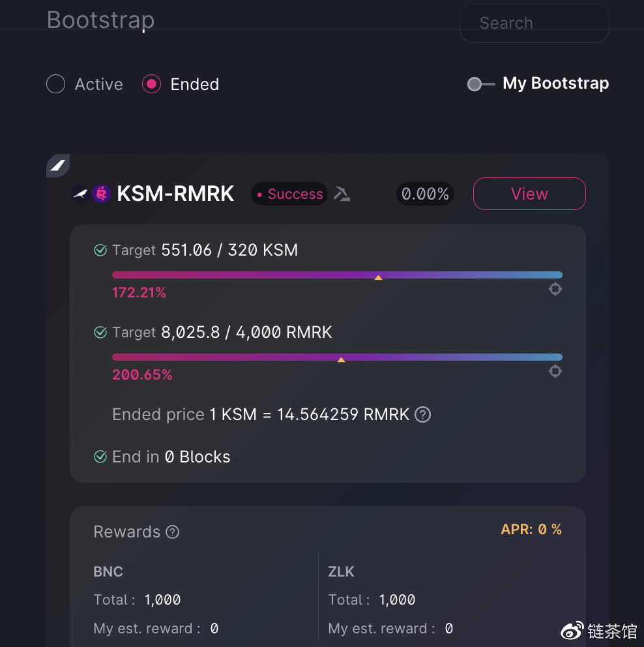Select the Active radio button
Viewport: 644px width, 647px height.
[x=55, y=83]
